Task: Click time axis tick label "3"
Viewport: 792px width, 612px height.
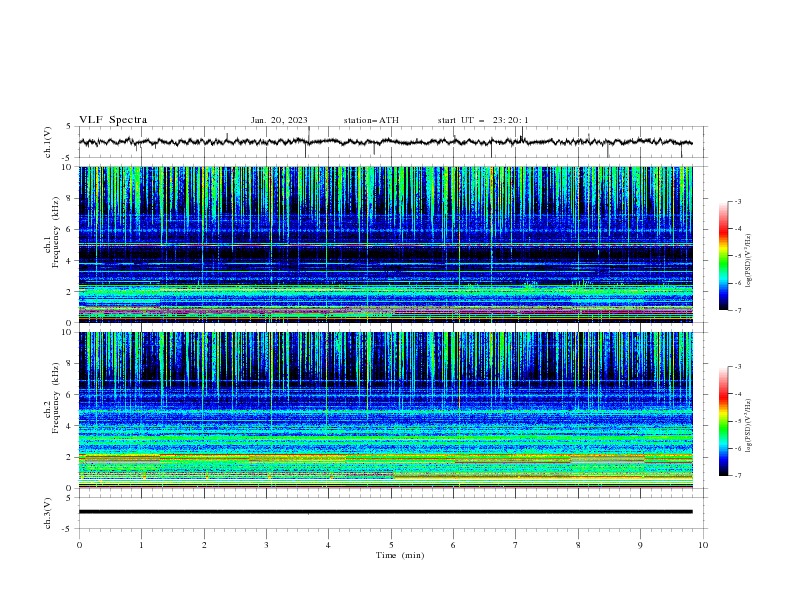Action: click(x=266, y=545)
